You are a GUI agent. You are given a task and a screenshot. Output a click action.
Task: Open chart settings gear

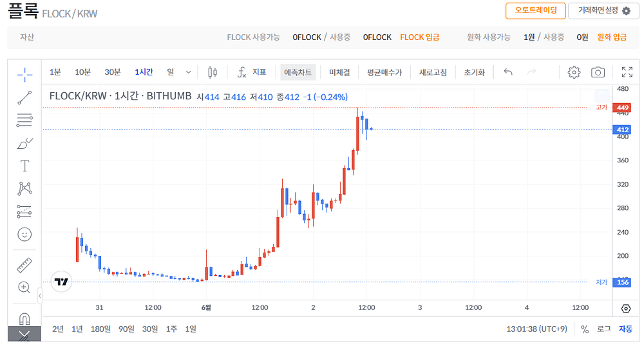(574, 72)
